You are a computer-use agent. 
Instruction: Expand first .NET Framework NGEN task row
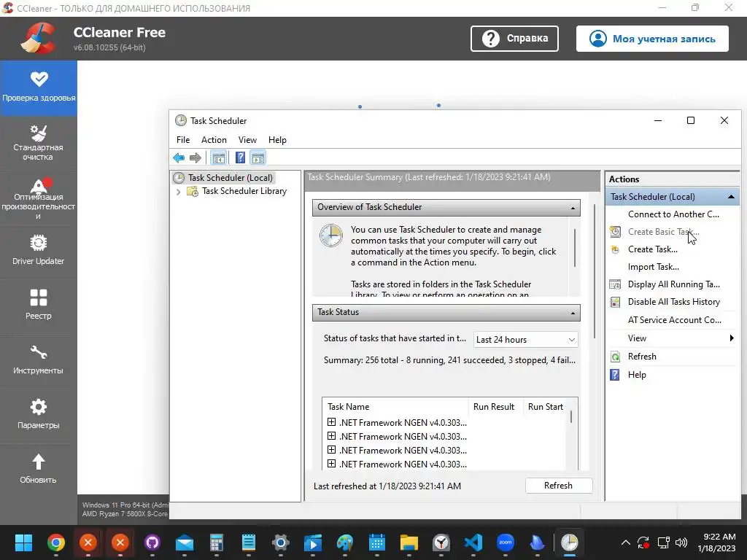click(x=332, y=422)
